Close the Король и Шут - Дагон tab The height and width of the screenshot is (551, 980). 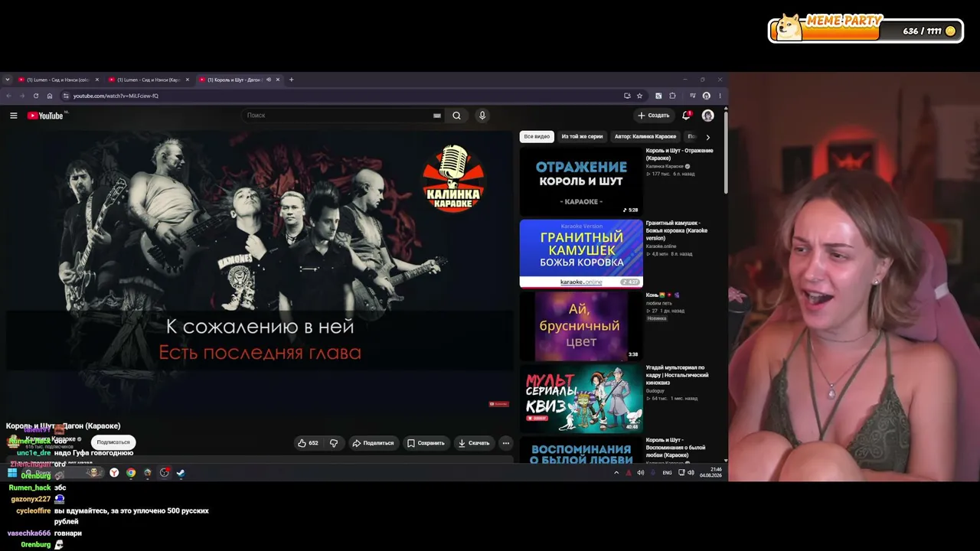(278, 80)
